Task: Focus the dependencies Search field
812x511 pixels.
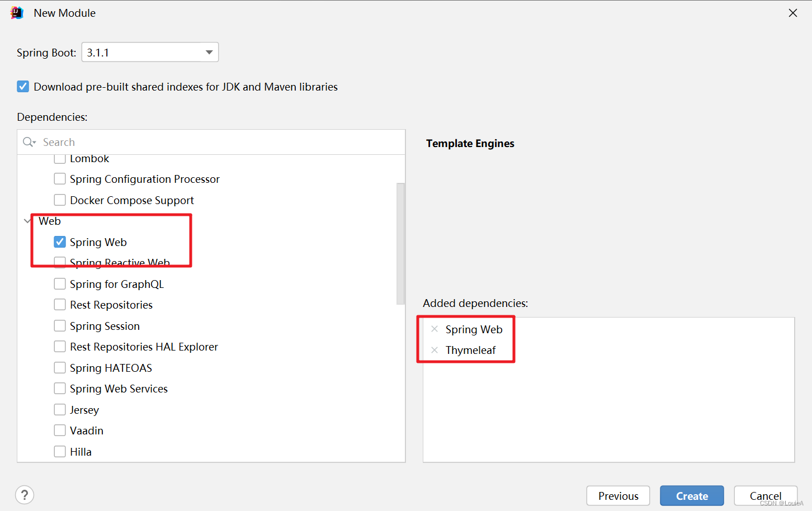Action: point(211,142)
